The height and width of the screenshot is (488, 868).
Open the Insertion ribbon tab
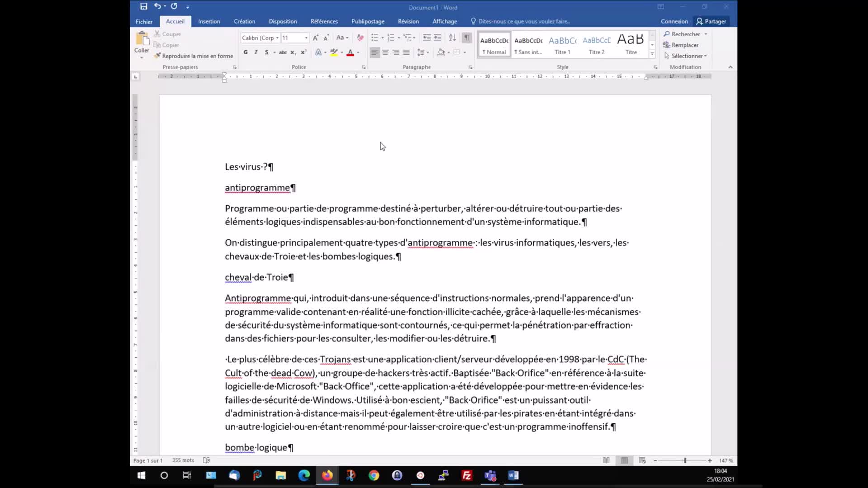coord(209,21)
